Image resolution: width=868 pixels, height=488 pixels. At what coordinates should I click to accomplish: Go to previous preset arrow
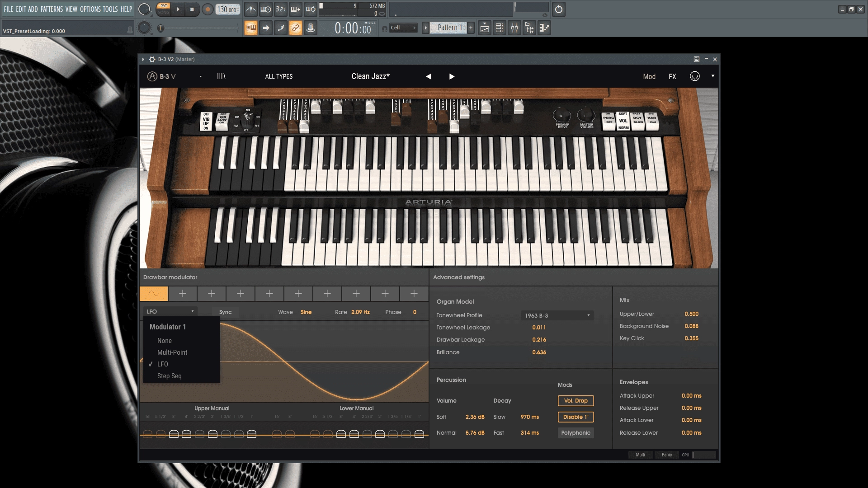pyautogui.click(x=429, y=77)
